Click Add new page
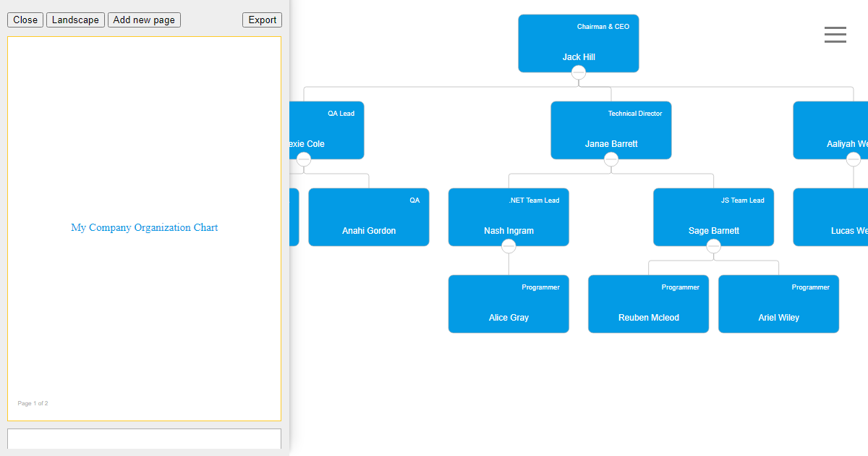Viewport: 868px width, 456px height. (144, 20)
